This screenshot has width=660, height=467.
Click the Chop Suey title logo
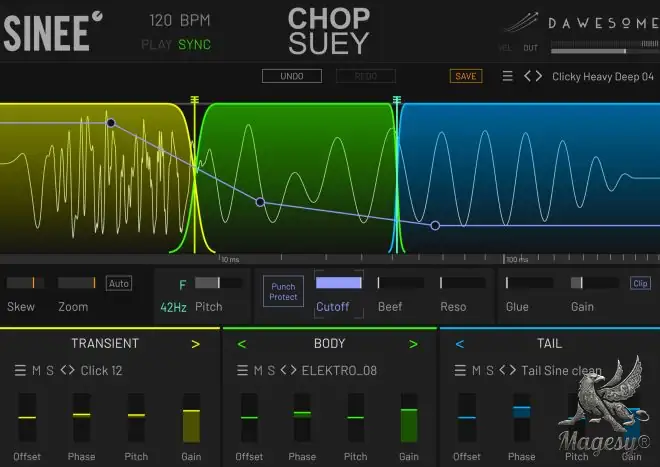pyautogui.click(x=329, y=31)
